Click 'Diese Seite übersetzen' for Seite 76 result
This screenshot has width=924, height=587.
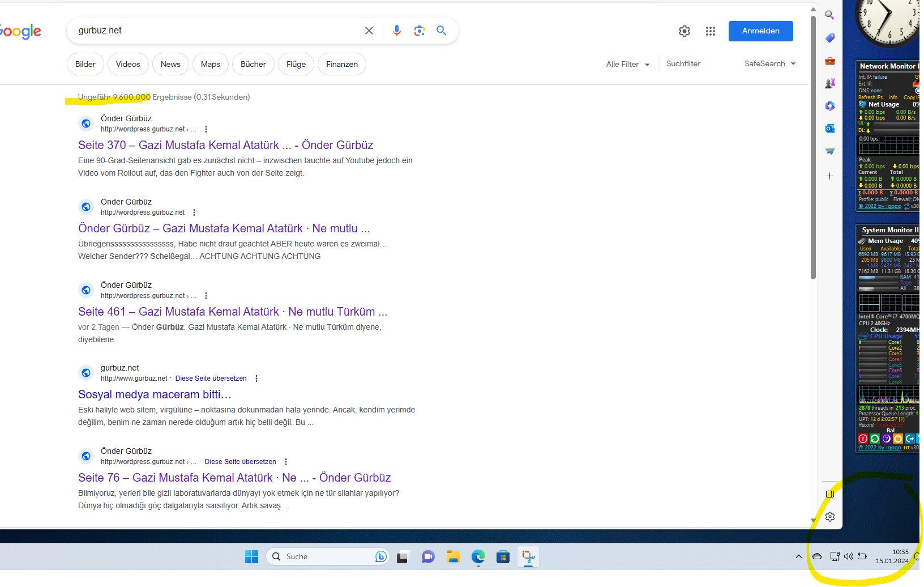click(x=240, y=462)
